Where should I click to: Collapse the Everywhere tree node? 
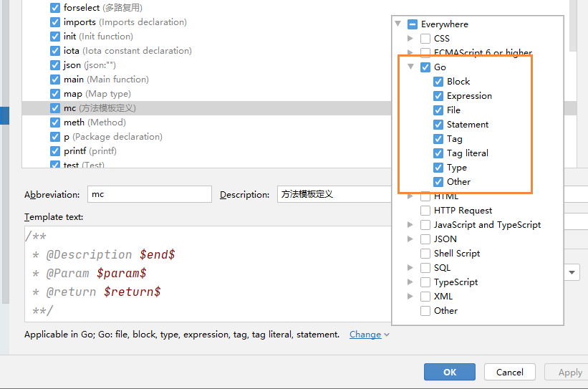pos(397,24)
